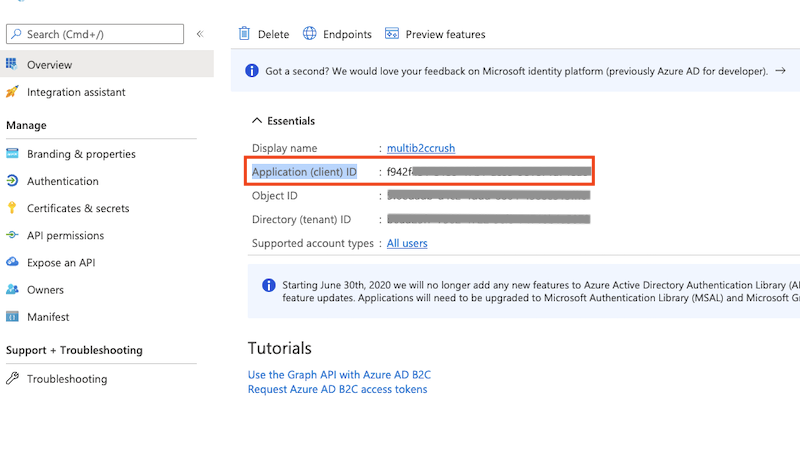The image size is (800, 449).
Task: Focus the Search (Cmd+/) field
Action: click(95, 34)
